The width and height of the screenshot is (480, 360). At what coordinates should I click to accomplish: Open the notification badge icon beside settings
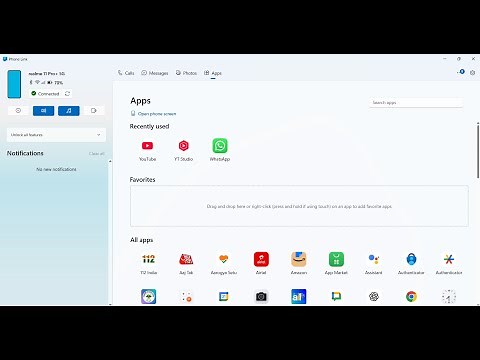coord(461,72)
